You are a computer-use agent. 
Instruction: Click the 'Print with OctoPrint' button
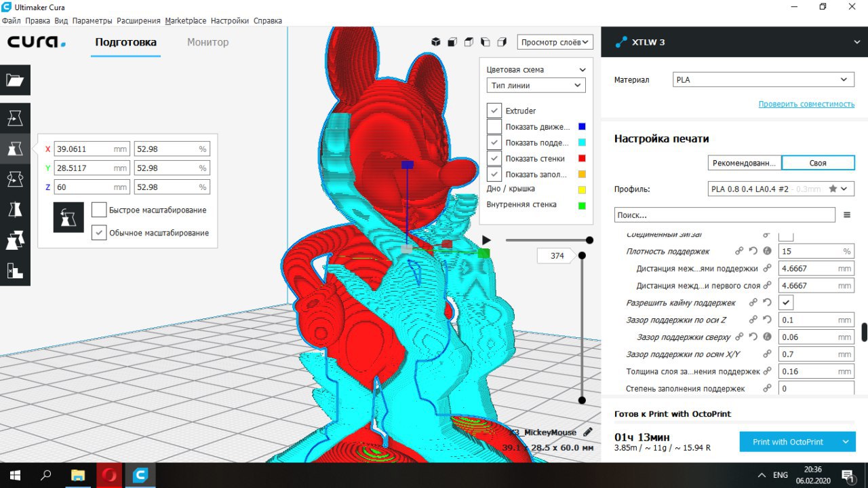(x=788, y=442)
